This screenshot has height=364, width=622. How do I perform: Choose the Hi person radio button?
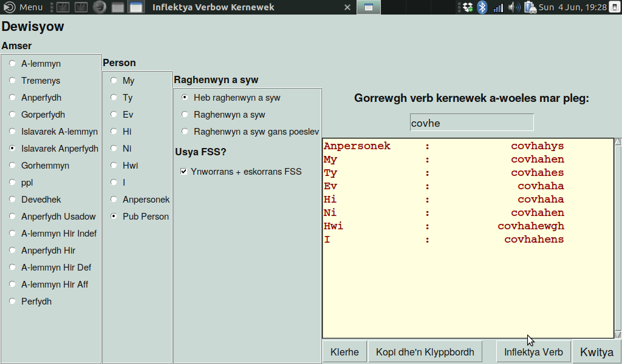click(x=114, y=132)
